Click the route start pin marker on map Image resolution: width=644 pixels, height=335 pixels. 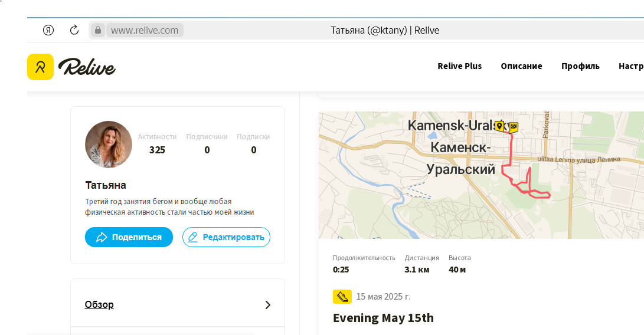[x=499, y=126]
